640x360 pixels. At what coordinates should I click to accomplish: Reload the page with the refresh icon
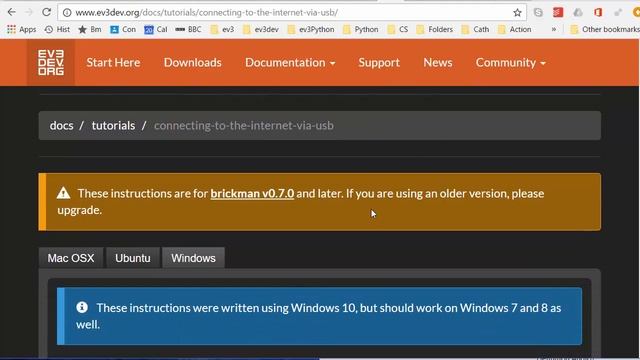click(47, 12)
